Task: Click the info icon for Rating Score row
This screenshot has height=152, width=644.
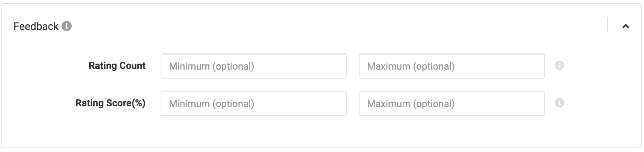Action: tap(559, 103)
